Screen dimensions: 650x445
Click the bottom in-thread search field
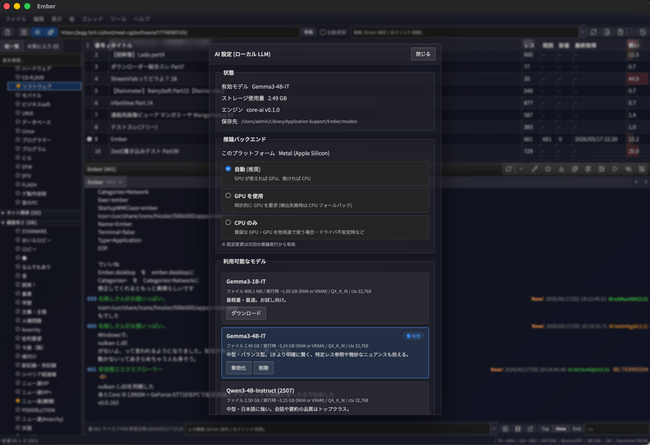(x=337, y=429)
